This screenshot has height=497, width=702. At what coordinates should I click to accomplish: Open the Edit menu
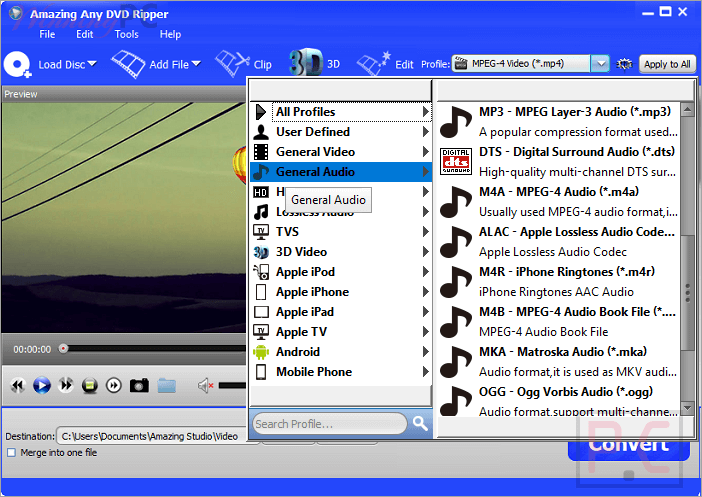point(85,34)
